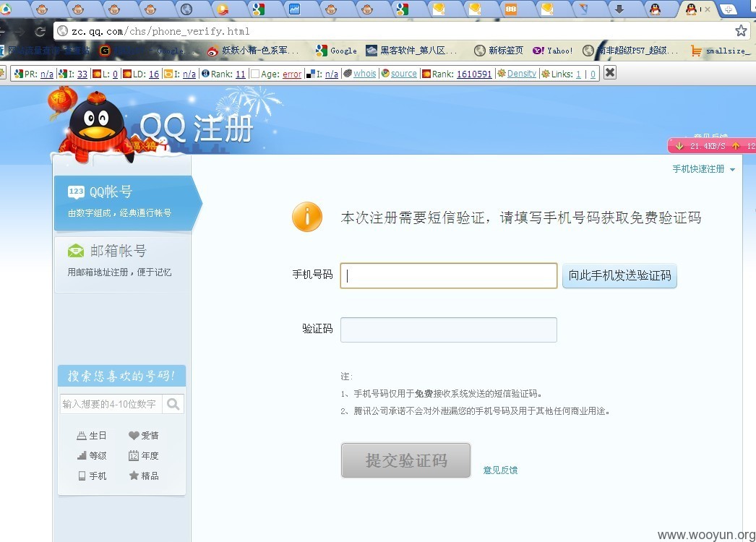Expand the 手机快速注册 dropdown
Viewport: 756px width, 542px height.
(703, 169)
